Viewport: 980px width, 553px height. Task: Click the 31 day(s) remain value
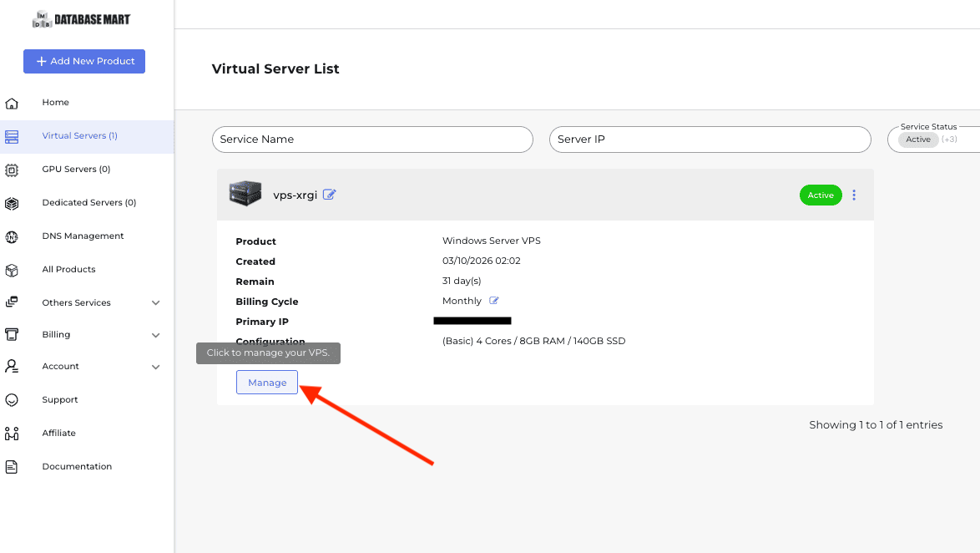pyautogui.click(x=462, y=281)
